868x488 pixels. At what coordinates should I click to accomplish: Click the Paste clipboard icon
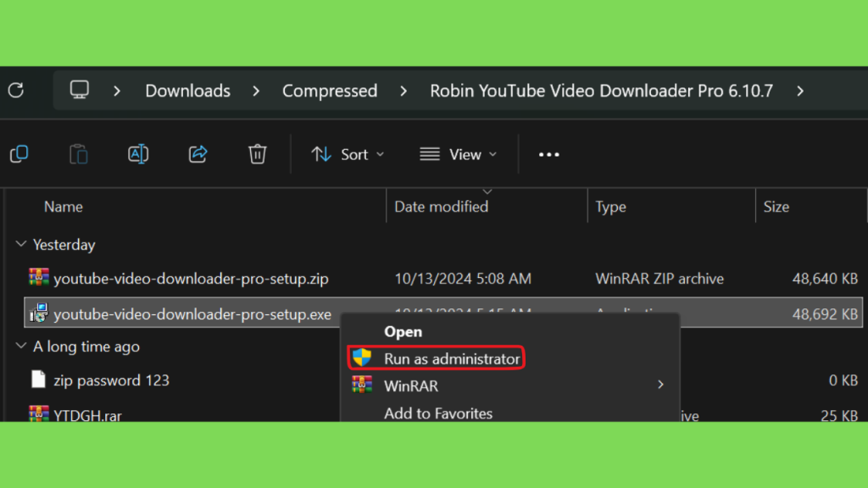point(79,154)
